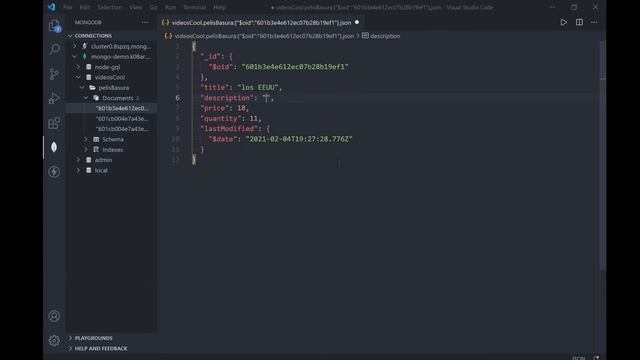Open the Search view in activity bar
Viewport: 640px width, 360px height.
click(54, 49)
